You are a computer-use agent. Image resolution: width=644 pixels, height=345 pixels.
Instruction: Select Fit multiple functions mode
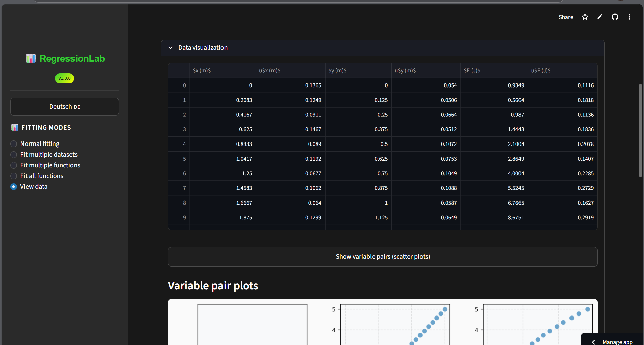(45, 165)
